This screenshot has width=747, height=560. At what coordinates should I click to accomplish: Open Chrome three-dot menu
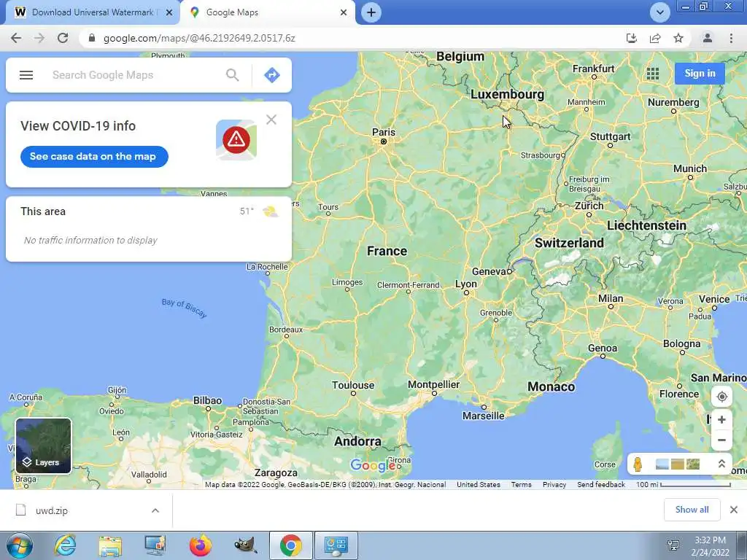click(731, 38)
